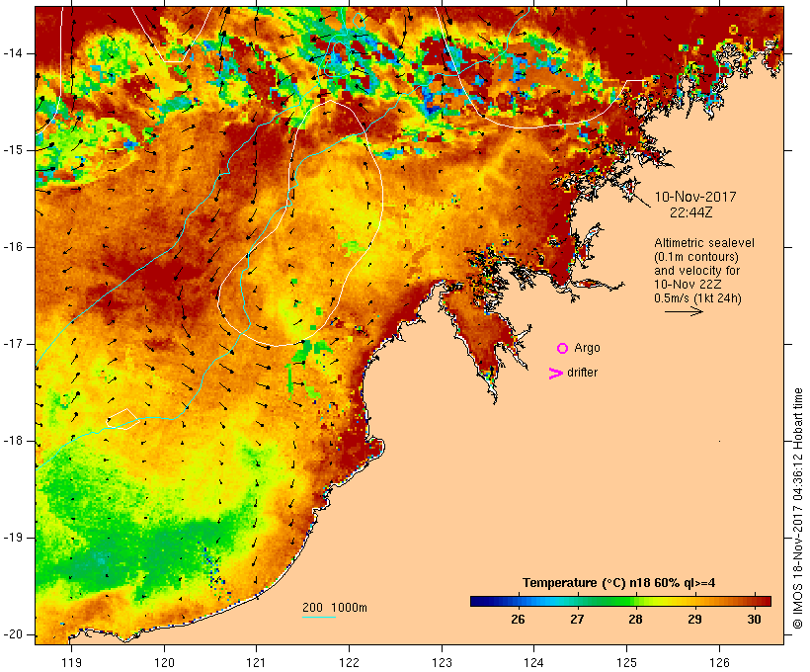
Task: Click the '28' value on the temperature scale
Action: [x=635, y=619]
